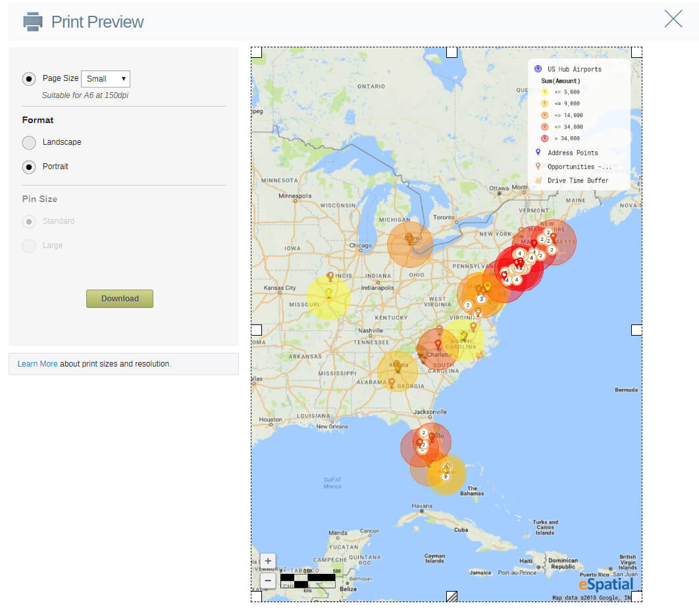
Task: Click the printer icon beside Print Preview
Action: 33,22
